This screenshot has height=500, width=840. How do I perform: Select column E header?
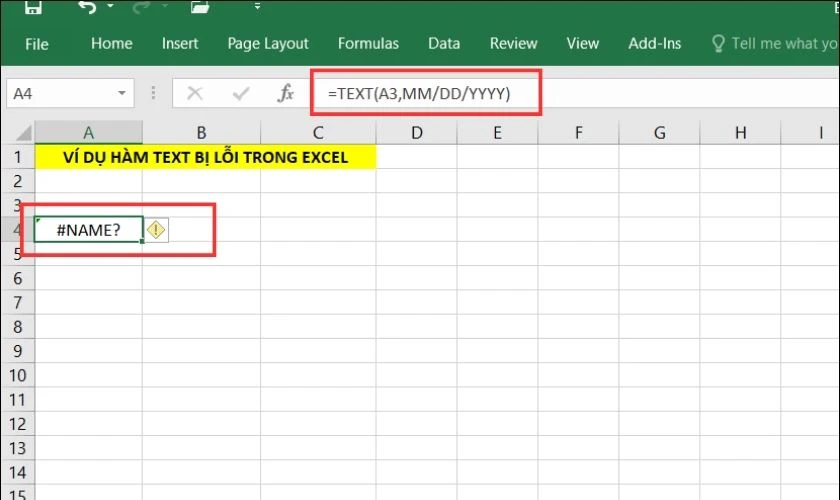click(x=498, y=132)
